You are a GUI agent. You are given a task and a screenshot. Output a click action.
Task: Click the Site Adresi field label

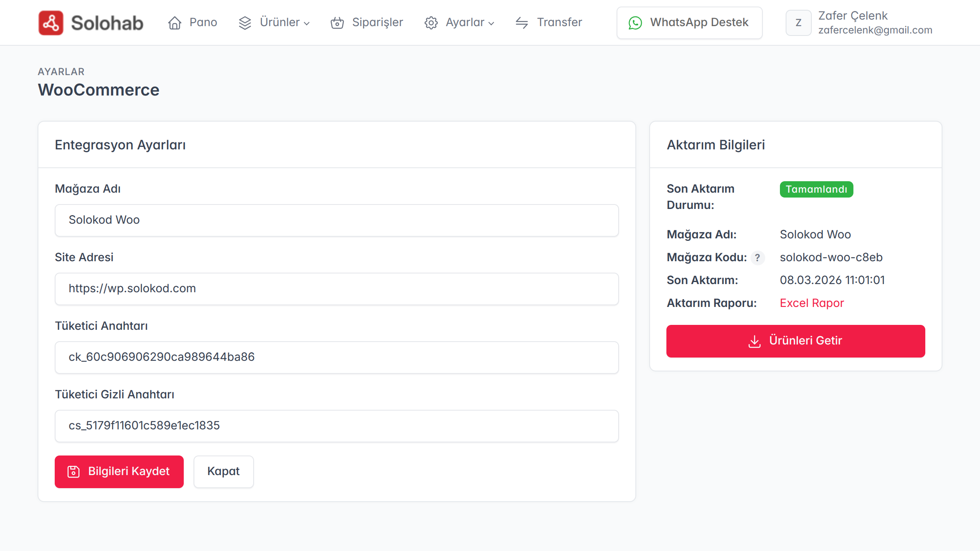pyautogui.click(x=84, y=257)
